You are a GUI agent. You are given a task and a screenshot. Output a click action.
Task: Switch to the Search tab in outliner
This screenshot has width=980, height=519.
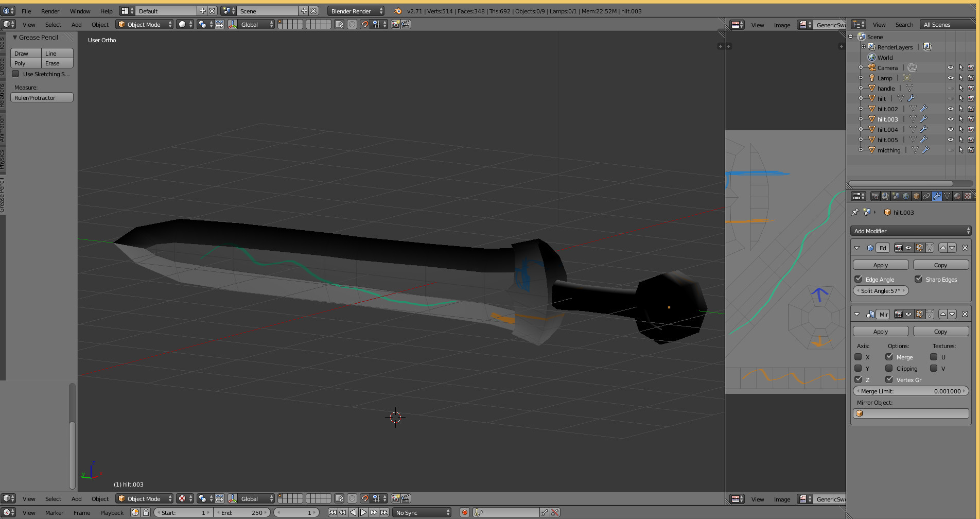click(x=904, y=24)
